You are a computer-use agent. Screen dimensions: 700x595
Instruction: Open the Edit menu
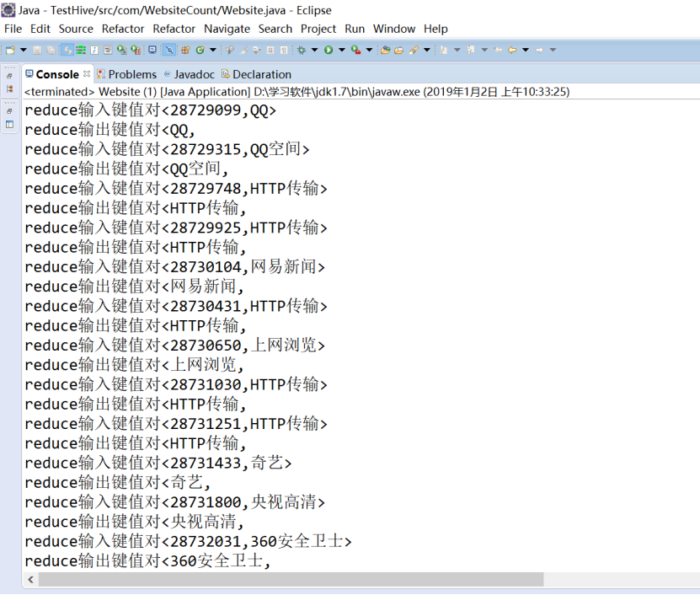coord(40,29)
